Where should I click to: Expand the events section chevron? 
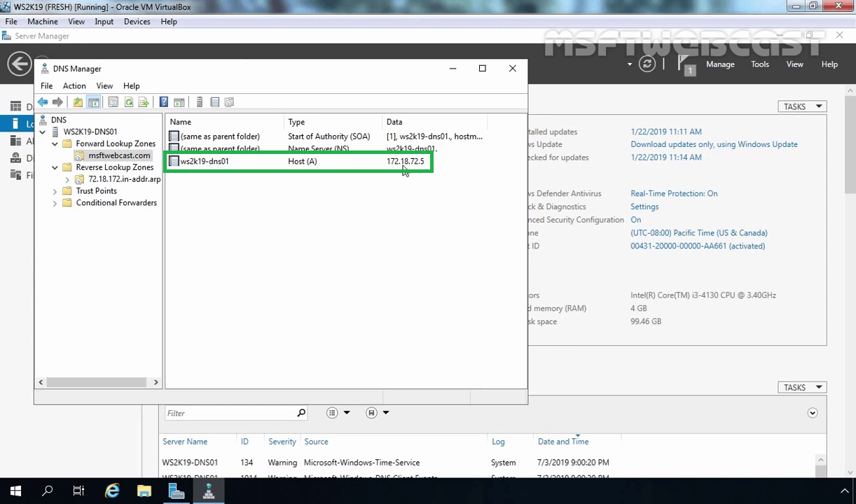[813, 413]
